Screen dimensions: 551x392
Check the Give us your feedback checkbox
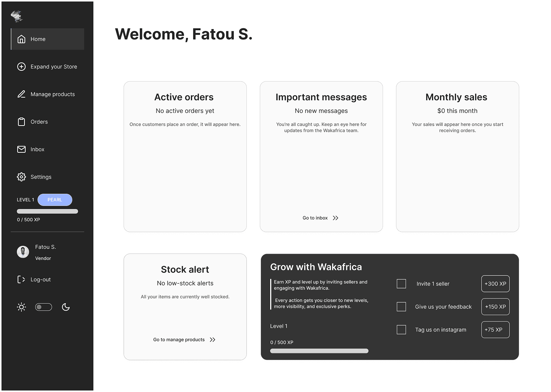coord(401,307)
